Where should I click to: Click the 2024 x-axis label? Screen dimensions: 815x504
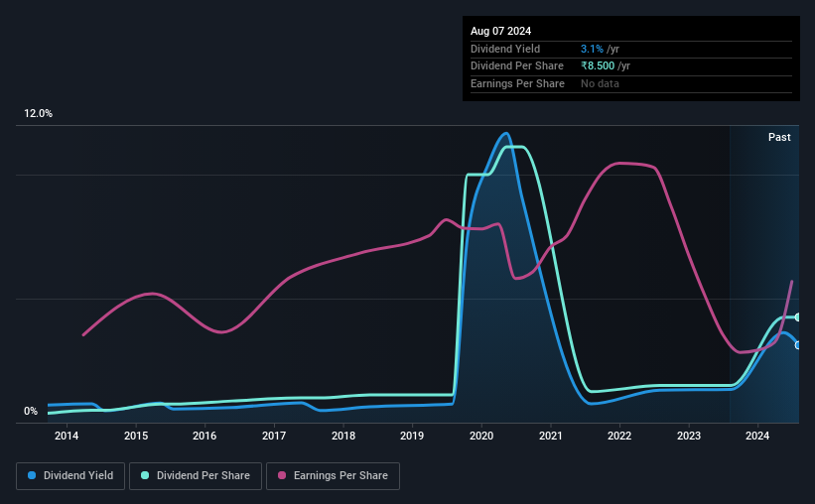(757, 436)
